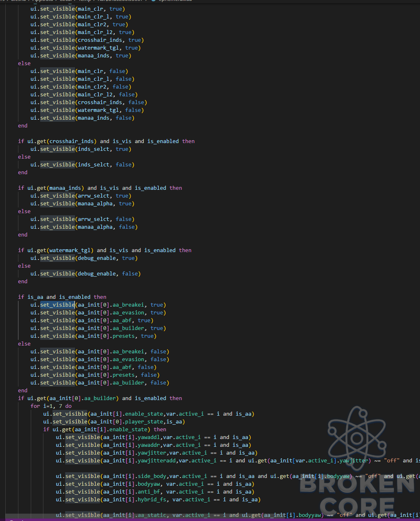Screen dimensions: 420x521
Task: Click the line 'ui.set_visible(manaa_inds, true)'
Action: point(81,56)
